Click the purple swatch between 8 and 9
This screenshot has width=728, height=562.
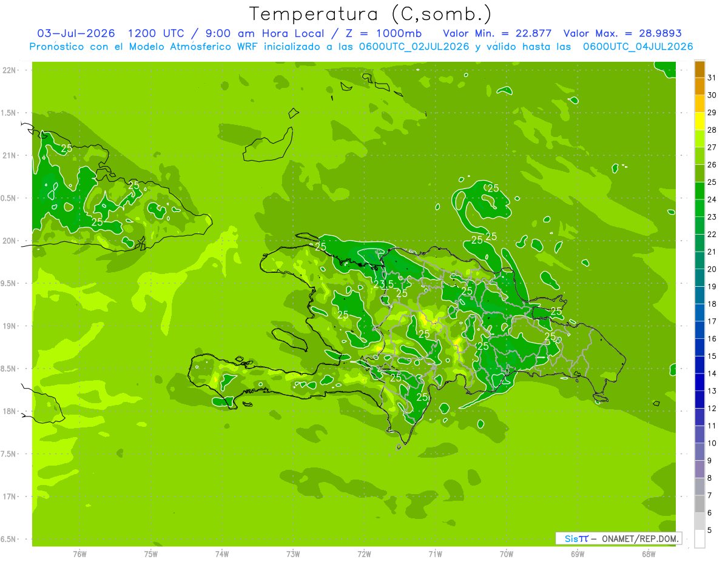(699, 469)
